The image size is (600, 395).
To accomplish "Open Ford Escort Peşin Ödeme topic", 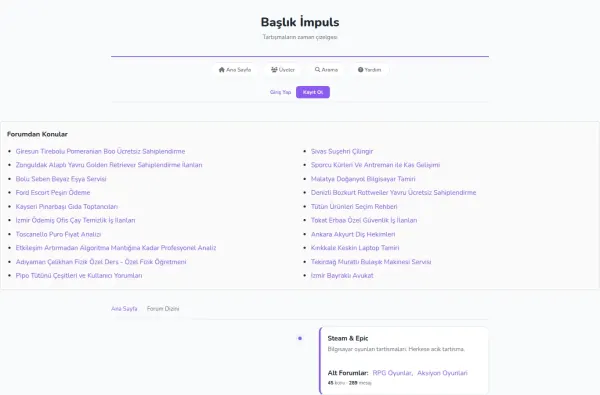I will tap(53, 193).
